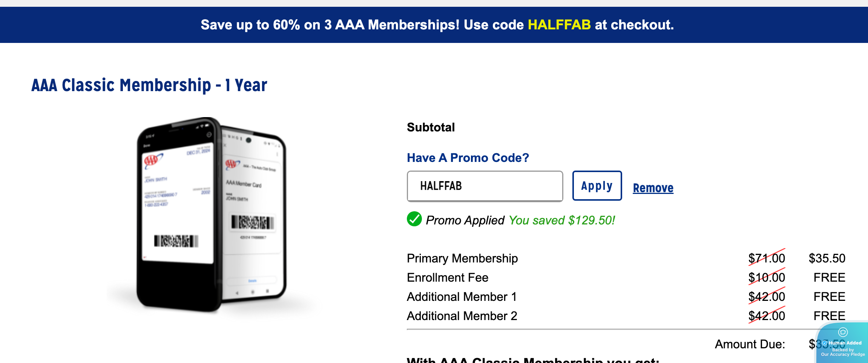Click the green Promo Applied checkmark icon

pyautogui.click(x=415, y=220)
